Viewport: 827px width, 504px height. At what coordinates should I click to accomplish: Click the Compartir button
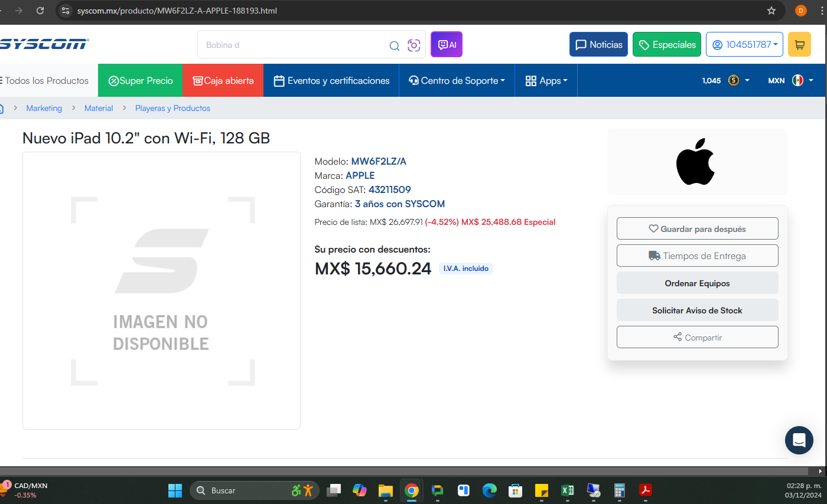coord(697,337)
